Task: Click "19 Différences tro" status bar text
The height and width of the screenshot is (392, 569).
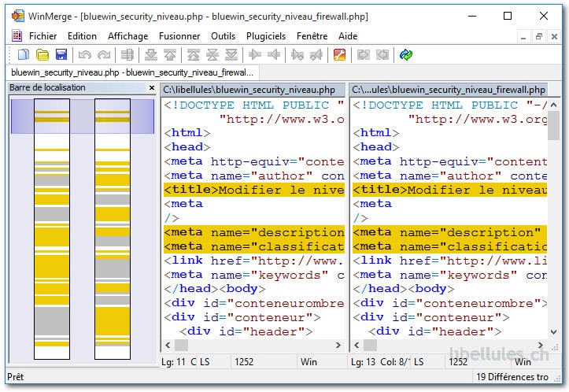Action: click(512, 377)
